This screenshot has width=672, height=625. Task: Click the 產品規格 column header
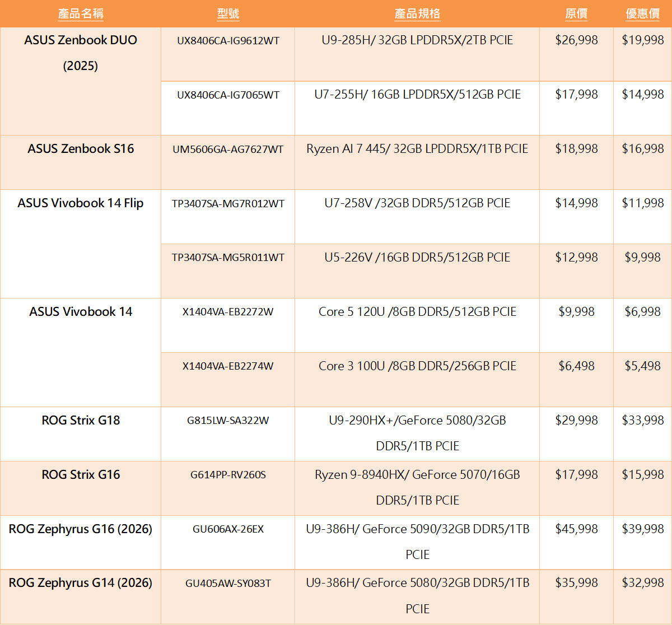(x=417, y=13)
